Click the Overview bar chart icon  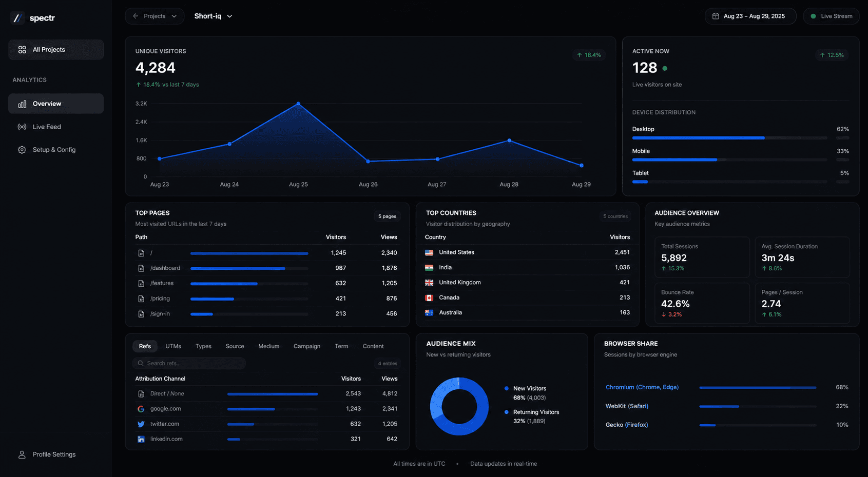point(22,104)
